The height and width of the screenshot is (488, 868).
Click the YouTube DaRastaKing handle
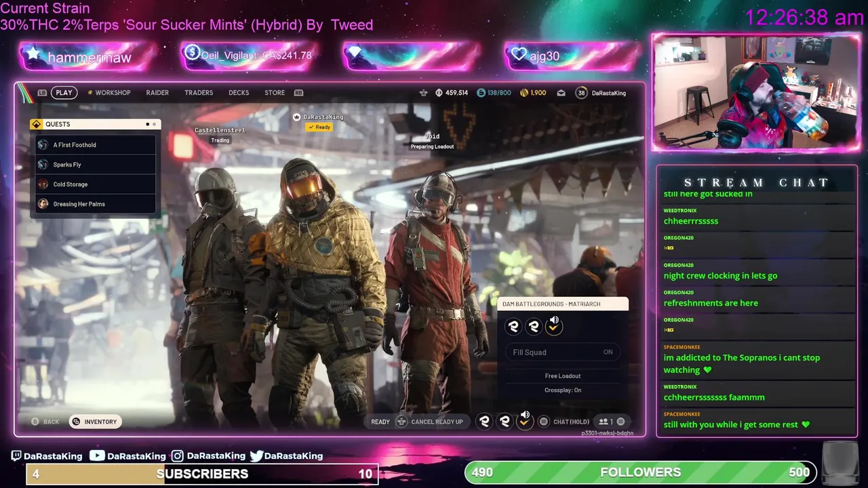128,456
